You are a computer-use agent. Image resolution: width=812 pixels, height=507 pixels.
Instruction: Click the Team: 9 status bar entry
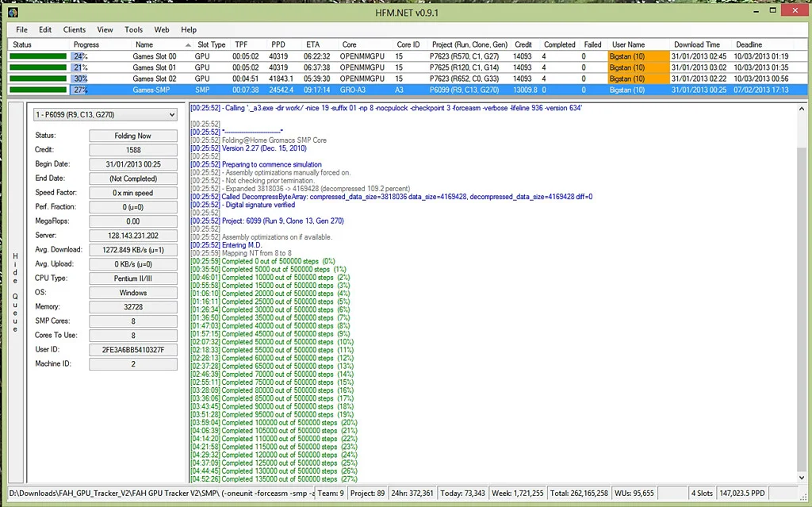331,493
